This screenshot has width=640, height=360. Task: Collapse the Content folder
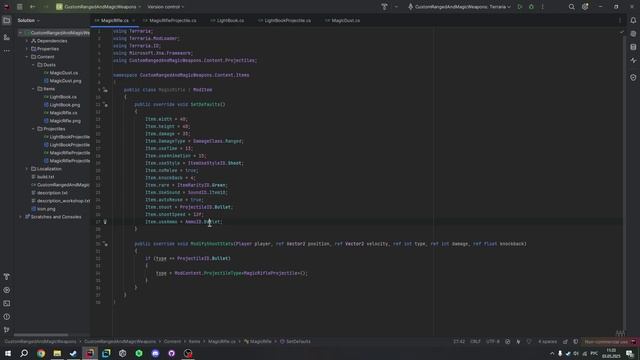27,57
